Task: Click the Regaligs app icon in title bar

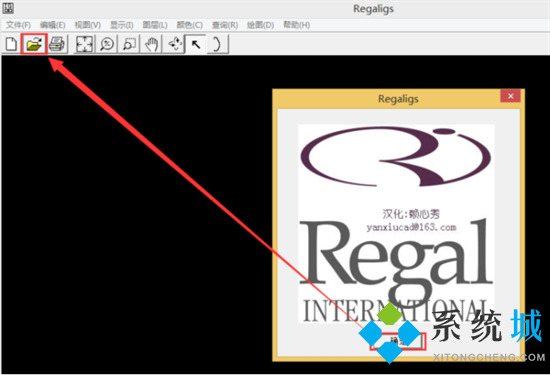Action: 8,8
